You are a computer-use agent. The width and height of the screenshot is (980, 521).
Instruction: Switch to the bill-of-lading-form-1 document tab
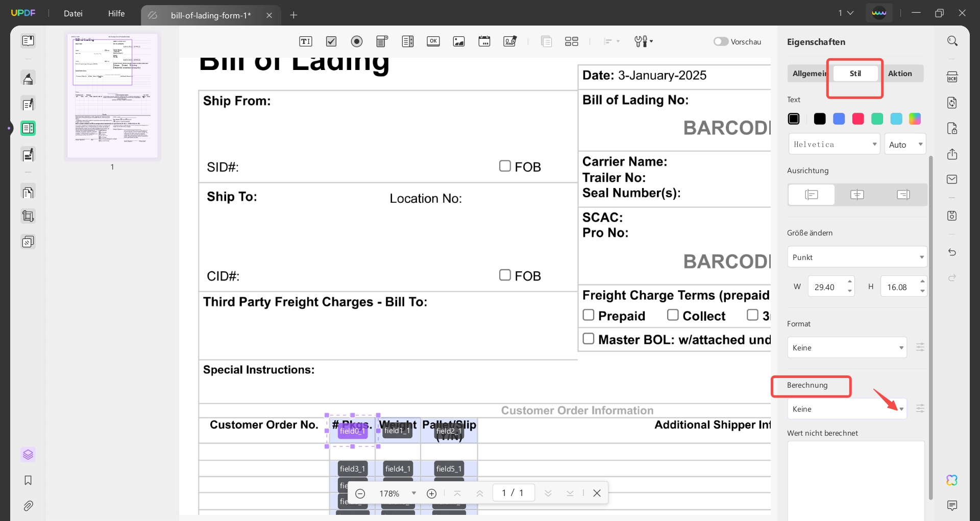coord(211,15)
